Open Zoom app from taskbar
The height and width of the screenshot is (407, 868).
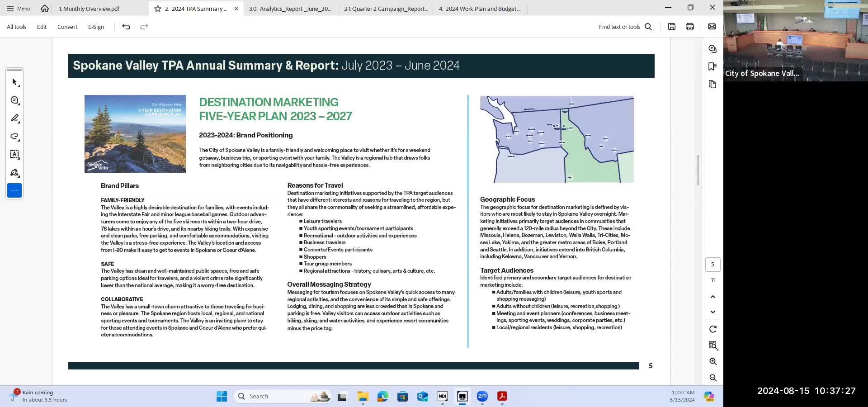point(482,396)
